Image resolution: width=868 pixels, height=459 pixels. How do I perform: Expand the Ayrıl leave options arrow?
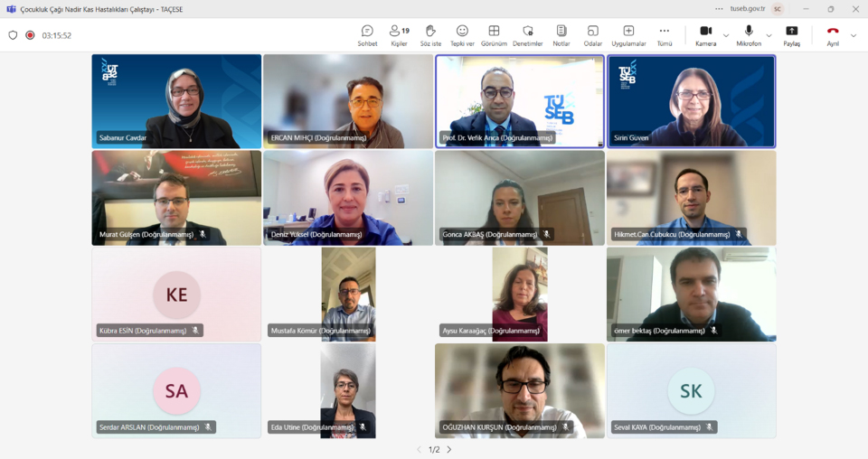[x=854, y=36]
